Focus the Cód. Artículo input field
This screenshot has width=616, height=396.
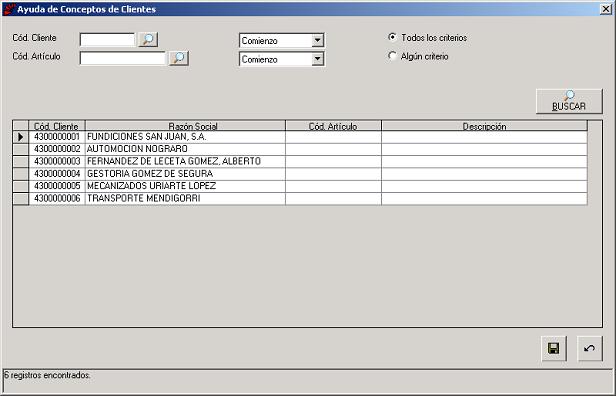pyautogui.click(x=123, y=58)
